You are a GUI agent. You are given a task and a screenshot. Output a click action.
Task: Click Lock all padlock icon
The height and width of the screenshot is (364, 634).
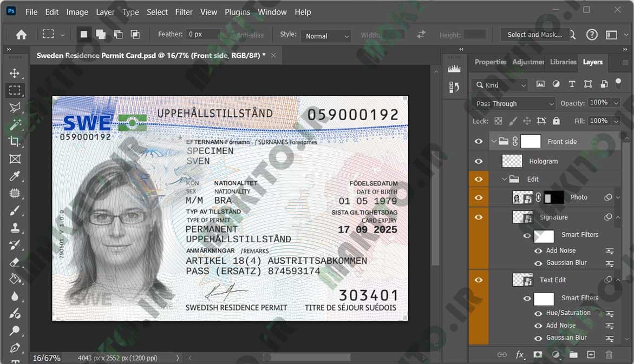[557, 121]
